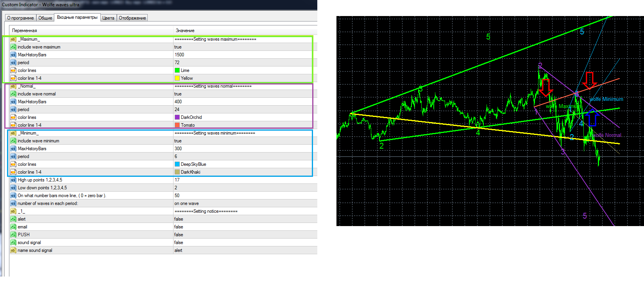Click the color-type icon on the Tomato color line 1-4 row

pos(13,125)
